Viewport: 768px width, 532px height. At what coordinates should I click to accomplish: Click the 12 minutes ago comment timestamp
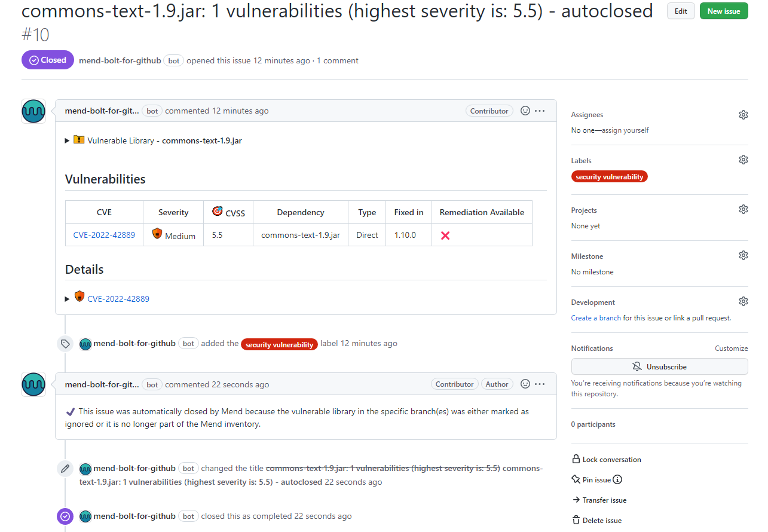pos(240,111)
